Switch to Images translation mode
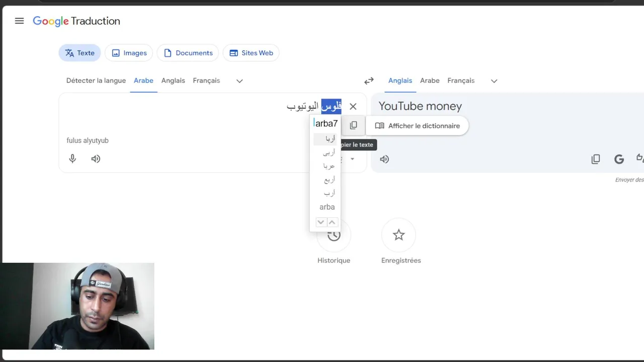Screen dimensions: 644x362 click(x=129, y=53)
